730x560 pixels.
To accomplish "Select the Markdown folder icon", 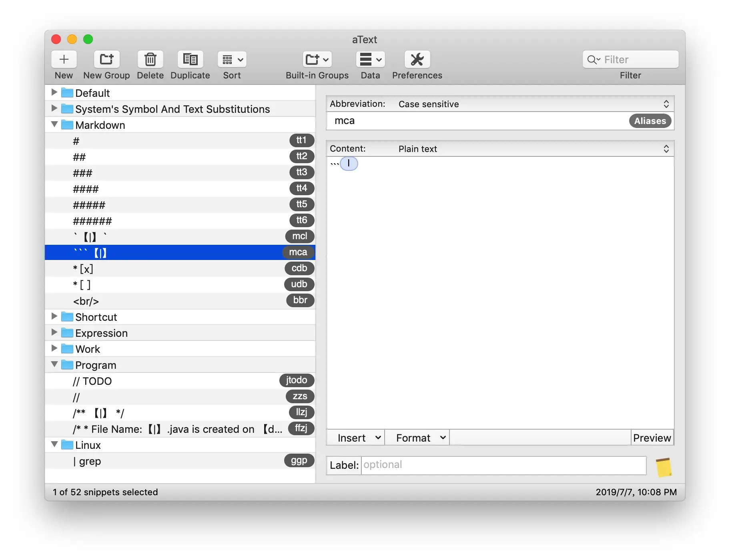I will [67, 125].
